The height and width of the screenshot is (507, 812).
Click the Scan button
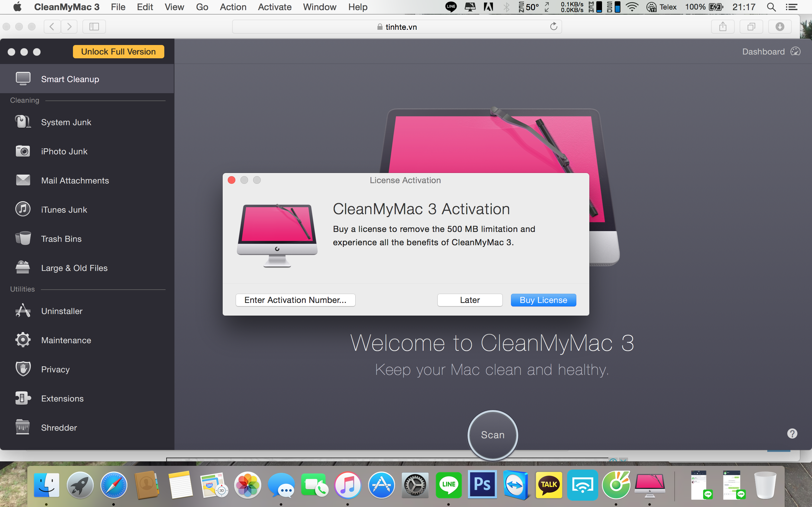493,434
